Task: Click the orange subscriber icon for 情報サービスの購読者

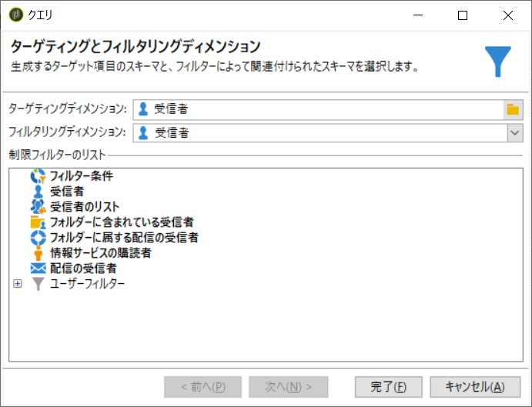Action: point(38,253)
